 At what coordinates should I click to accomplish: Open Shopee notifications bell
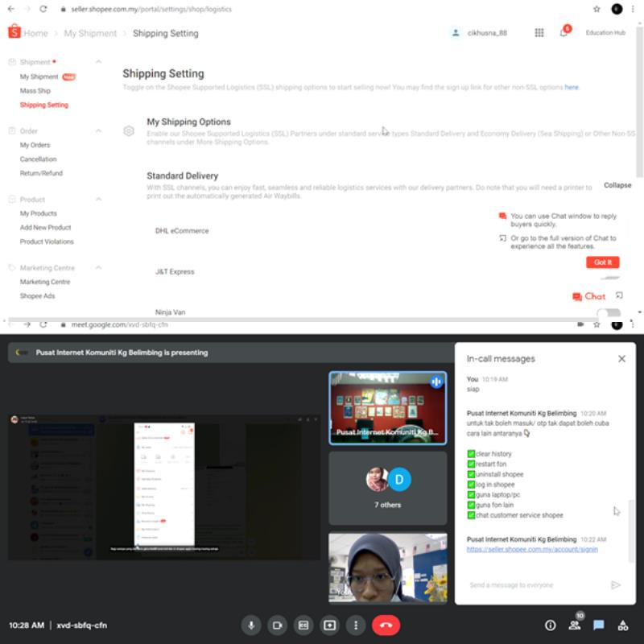point(563,33)
